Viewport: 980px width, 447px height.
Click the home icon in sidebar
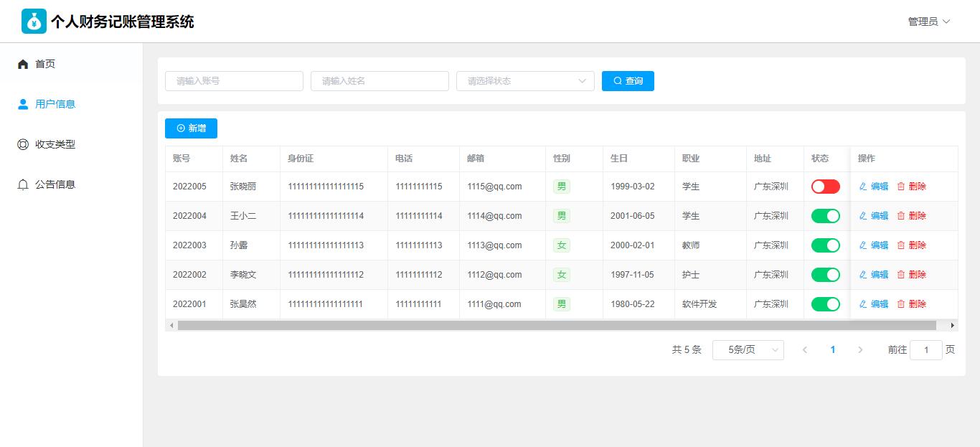coord(23,64)
